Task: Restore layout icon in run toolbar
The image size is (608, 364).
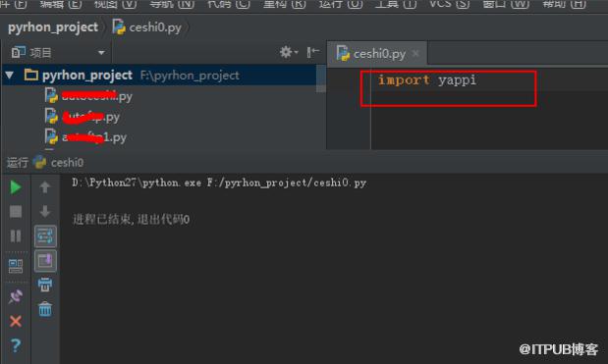Action: pyautogui.click(x=16, y=266)
